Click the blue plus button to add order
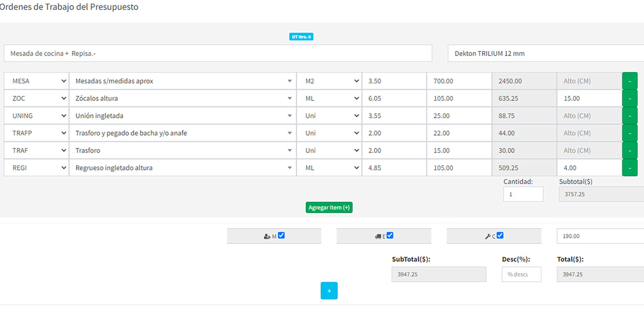 329,291
